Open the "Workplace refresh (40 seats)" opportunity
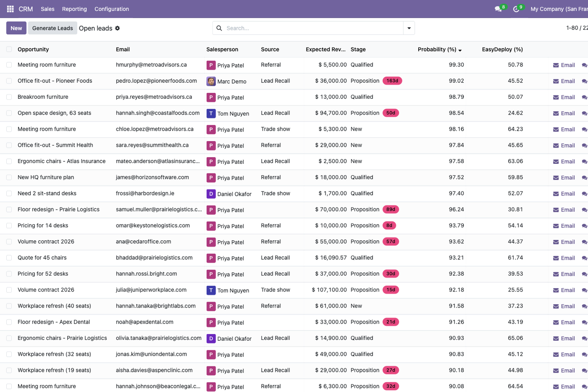This screenshot has height=392, width=588. click(x=54, y=306)
